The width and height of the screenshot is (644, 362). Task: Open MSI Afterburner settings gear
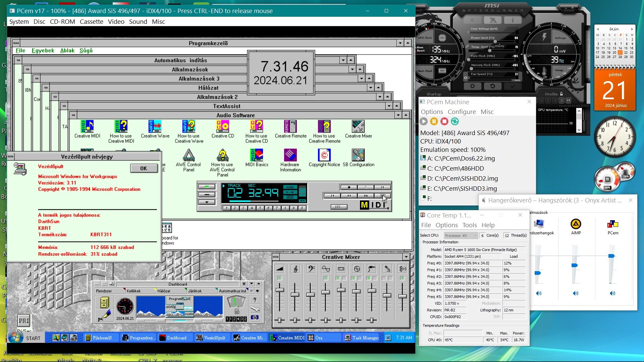pos(472,86)
